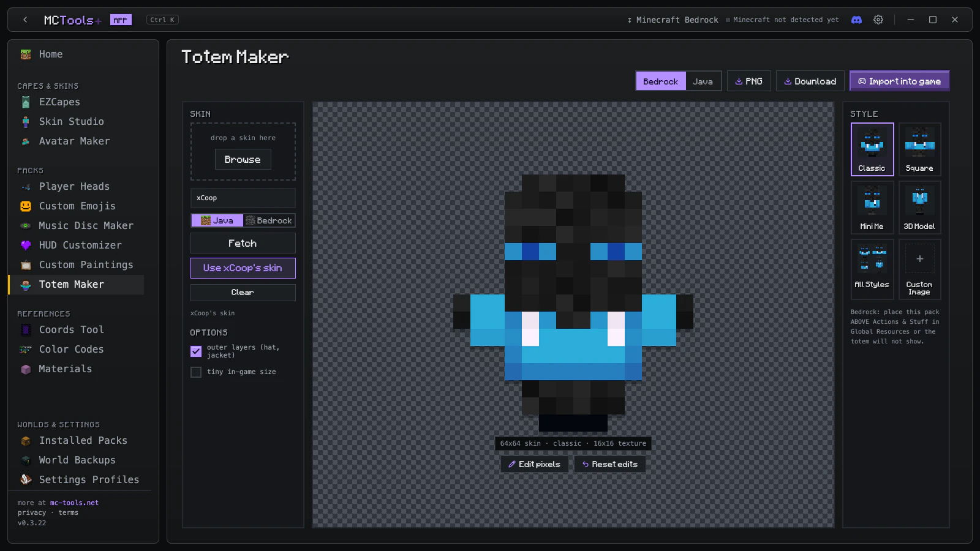Uncheck outer layers (hat, jacket) option
The width and height of the screenshot is (980, 551).
[196, 351]
